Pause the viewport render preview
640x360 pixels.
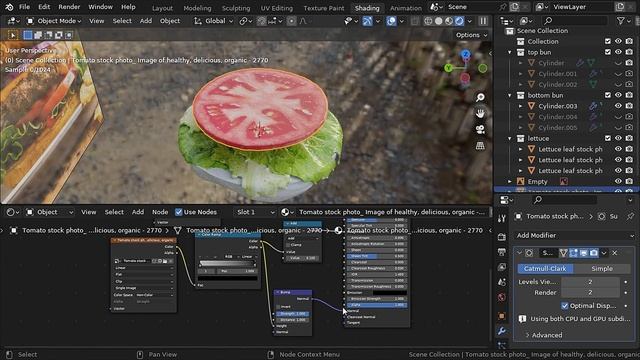coord(483,21)
